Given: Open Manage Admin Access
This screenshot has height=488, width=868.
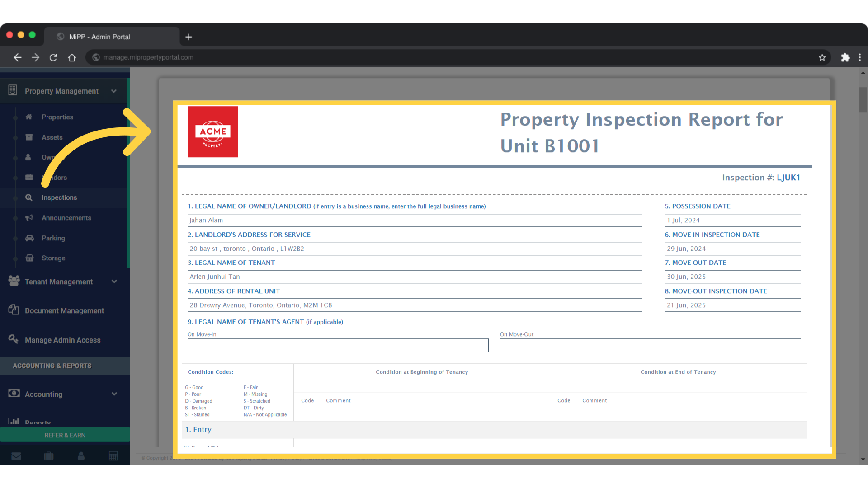Looking at the screenshot, I should coord(62,340).
